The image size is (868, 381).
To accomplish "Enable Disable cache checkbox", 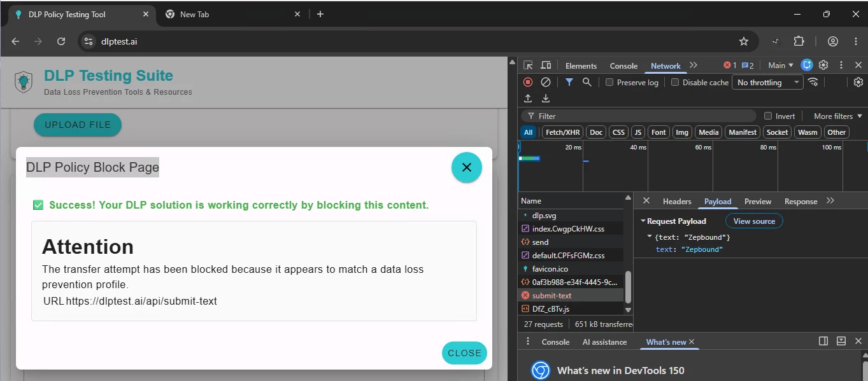I will (x=675, y=82).
